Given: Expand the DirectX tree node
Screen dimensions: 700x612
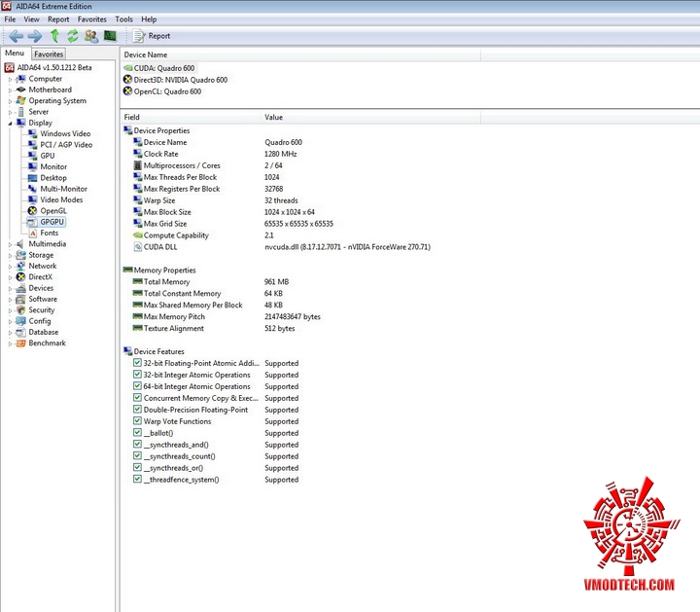Looking at the screenshot, I should click(x=11, y=277).
